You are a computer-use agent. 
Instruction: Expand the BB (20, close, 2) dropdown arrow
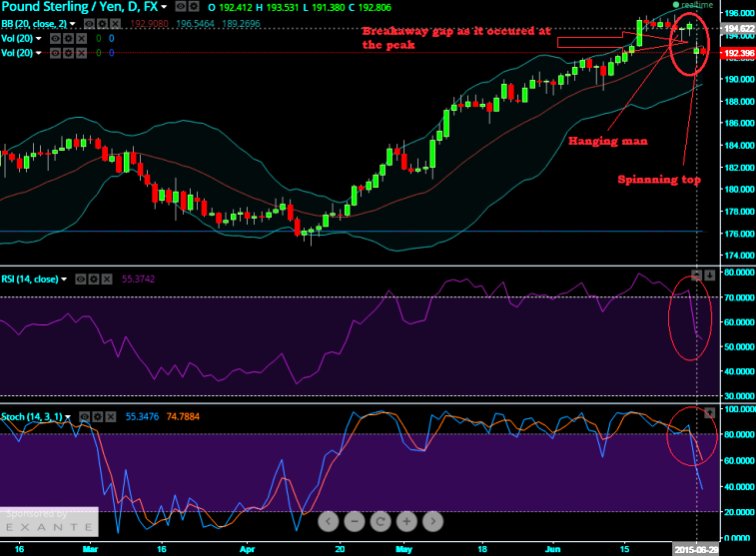pos(72,24)
